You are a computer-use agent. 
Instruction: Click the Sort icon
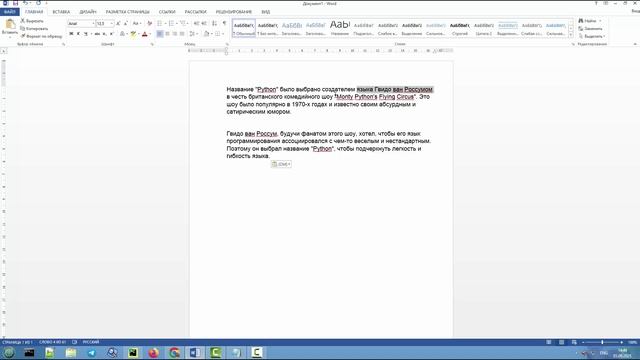point(214,24)
